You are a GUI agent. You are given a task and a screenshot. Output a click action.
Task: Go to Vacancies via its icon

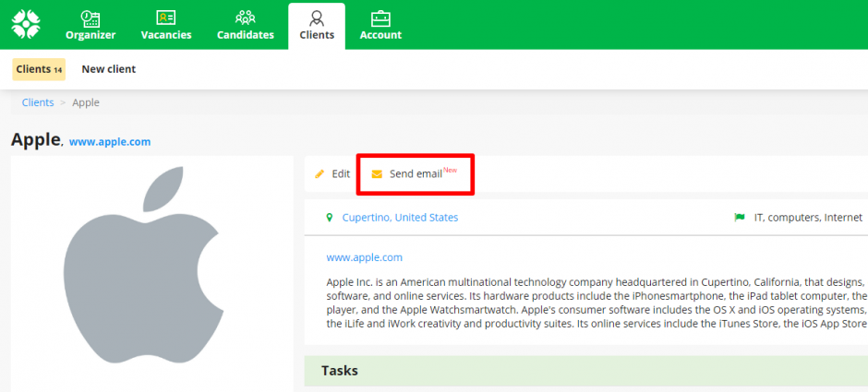click(x=166, y=18)
